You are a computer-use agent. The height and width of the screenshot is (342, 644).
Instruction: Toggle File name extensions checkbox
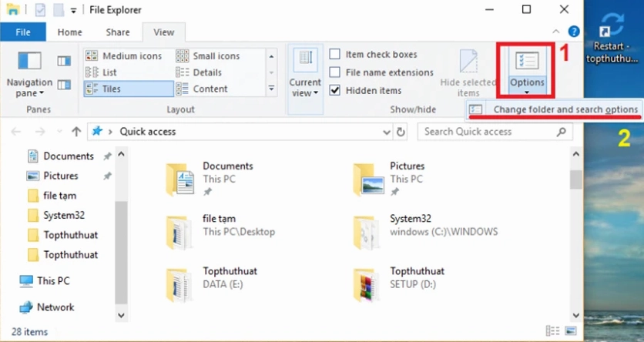pyautogui.click(x=335, y=72)
